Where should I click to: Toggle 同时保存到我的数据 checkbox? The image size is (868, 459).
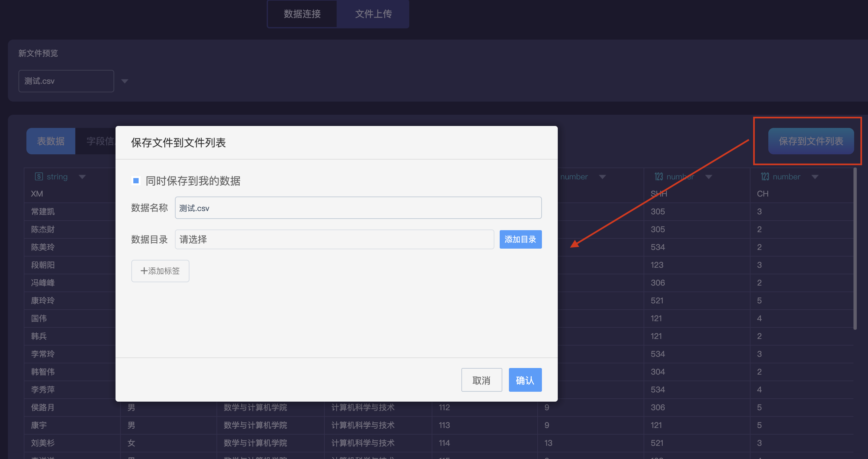[x=136, y=181]
